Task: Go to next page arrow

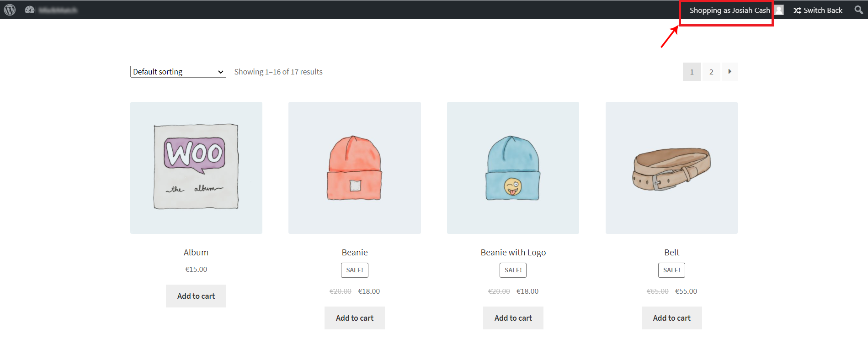Action: tap(730, 72)
